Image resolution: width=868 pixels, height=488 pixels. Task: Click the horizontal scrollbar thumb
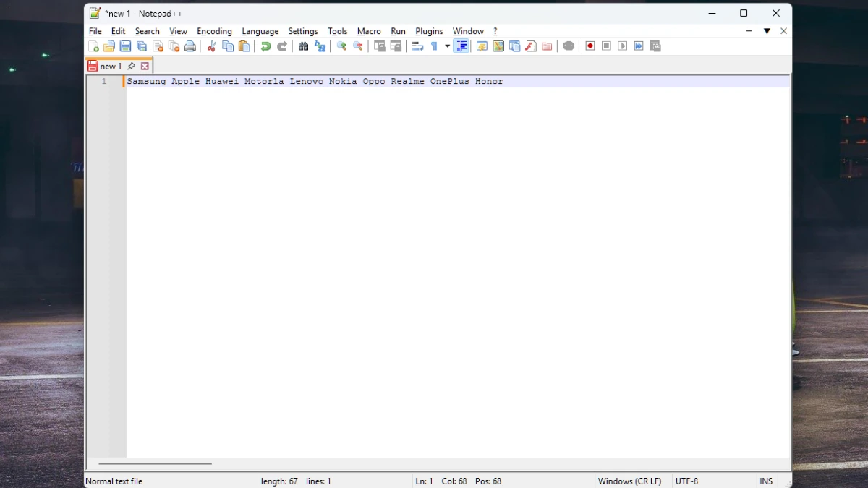[155, 463]
